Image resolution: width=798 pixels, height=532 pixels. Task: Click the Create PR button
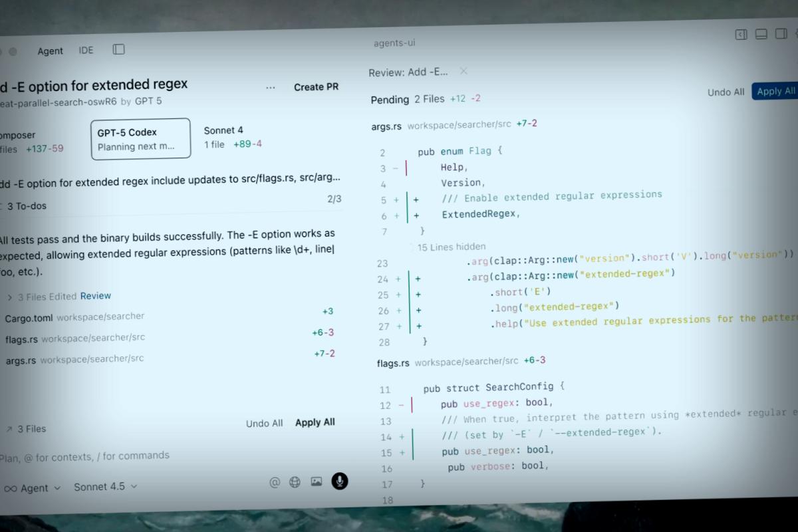[x=316, y=87]
